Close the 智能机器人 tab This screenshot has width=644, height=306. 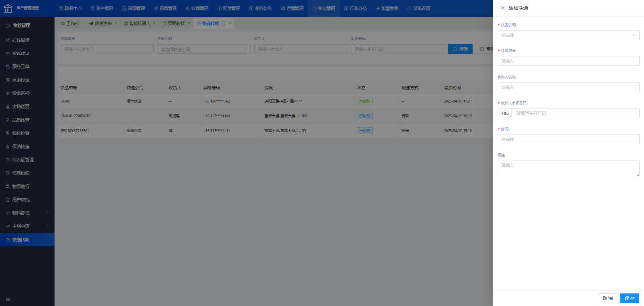point(155,24)
